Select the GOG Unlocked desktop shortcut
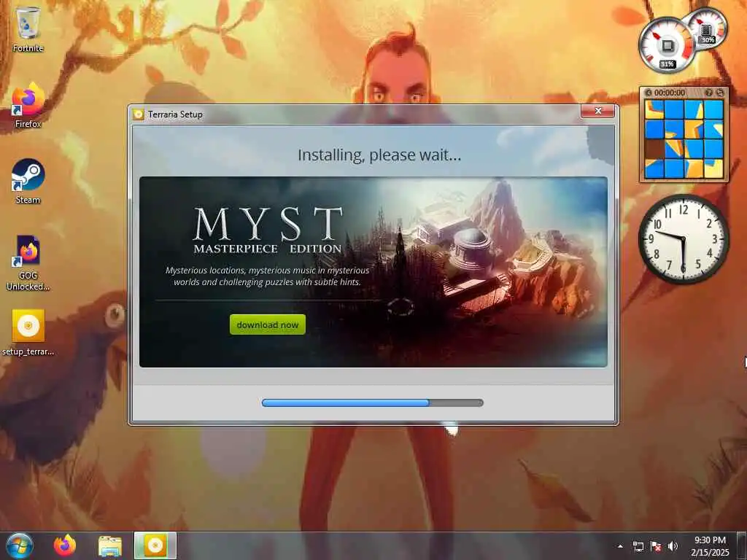747x560 pixels. pos(28,262)
